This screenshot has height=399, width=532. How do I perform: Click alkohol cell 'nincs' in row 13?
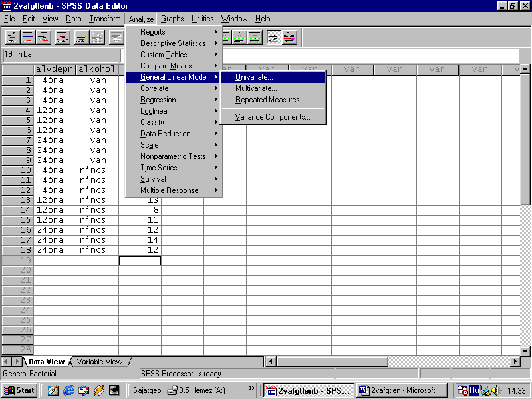tap(97, 200)
